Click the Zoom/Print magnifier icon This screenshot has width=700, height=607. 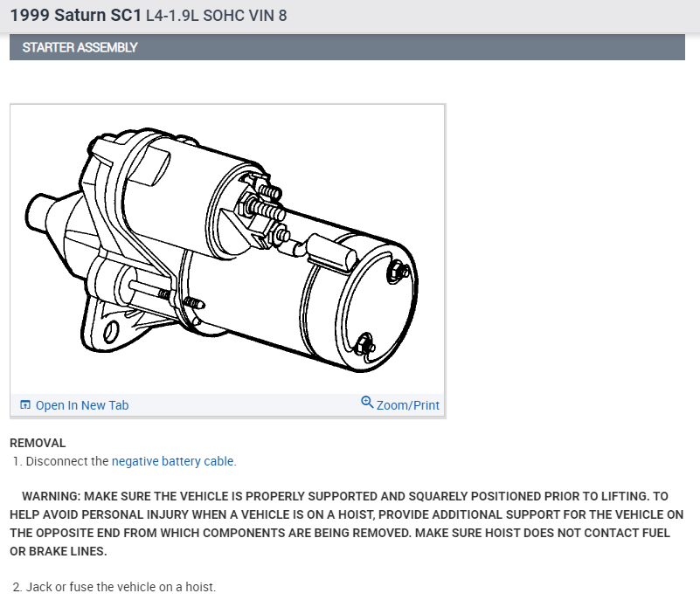367,402
